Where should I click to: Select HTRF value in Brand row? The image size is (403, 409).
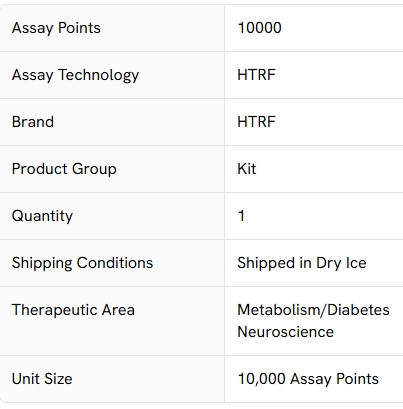pos(256,122)
